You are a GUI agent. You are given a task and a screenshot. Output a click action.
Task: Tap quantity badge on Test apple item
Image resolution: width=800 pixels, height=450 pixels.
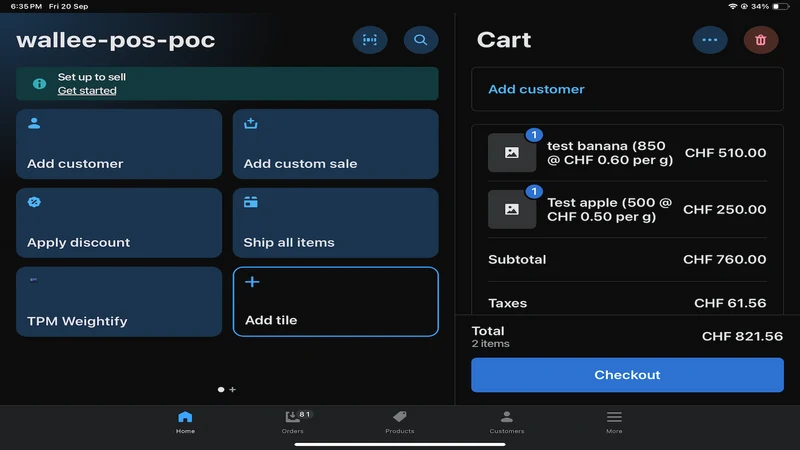[x=534, y=191]
